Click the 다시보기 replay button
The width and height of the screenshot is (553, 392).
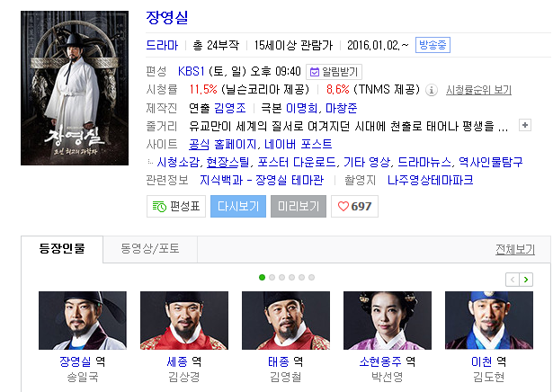click(238, 206)
